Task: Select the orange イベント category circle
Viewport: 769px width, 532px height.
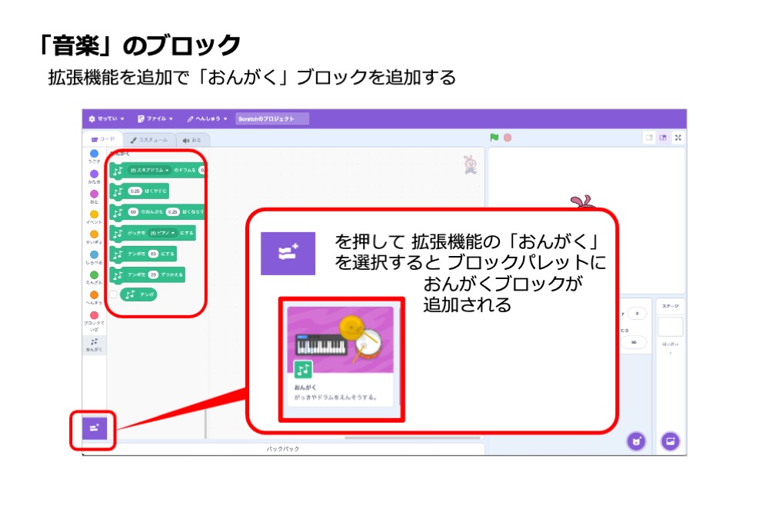Action: point(94,215)
